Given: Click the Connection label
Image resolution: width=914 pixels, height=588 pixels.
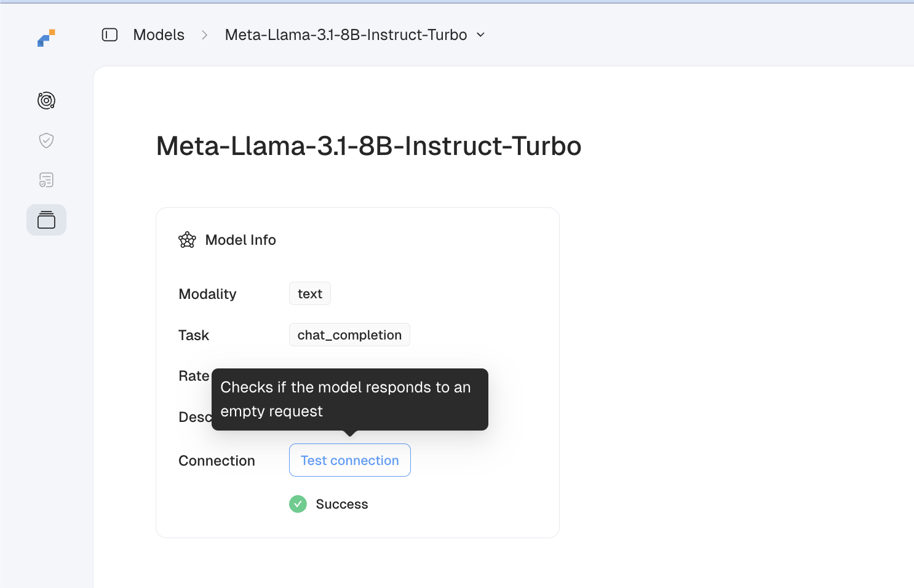Looking at the screenshot, I should [217, 461].
